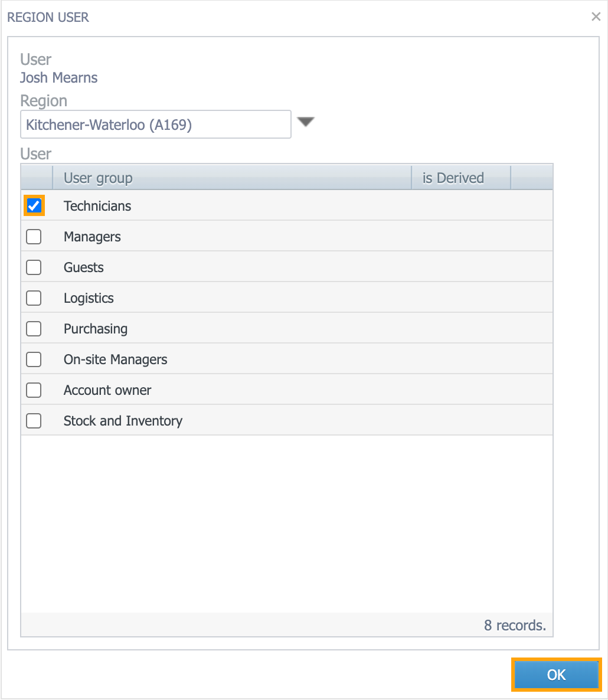Tick the Logistics checkbox
The width and height of the screenshot is (608, 700).
coord(34,298)
